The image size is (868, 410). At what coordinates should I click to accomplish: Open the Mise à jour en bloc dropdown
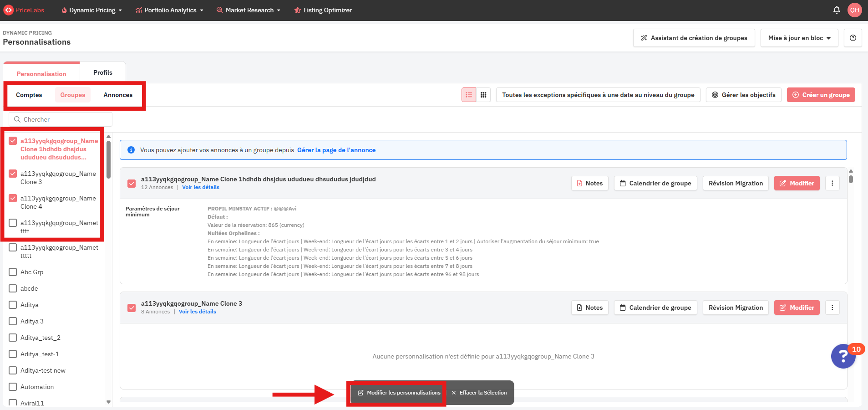[799, 38]
